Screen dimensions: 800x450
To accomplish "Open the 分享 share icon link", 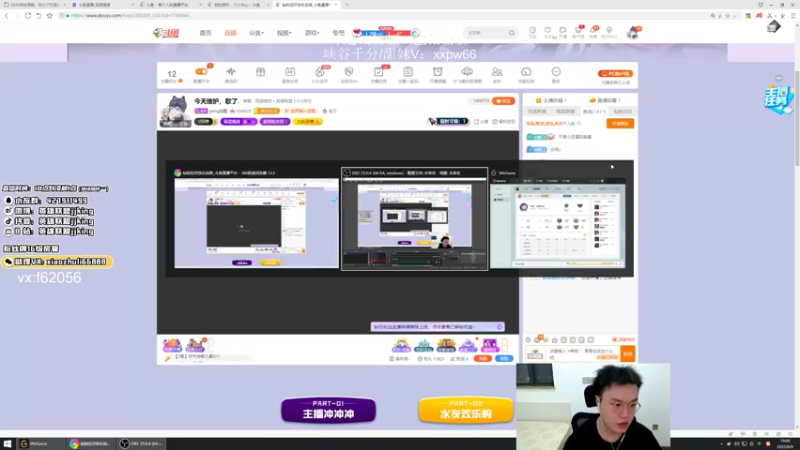I will pos(481,121).
